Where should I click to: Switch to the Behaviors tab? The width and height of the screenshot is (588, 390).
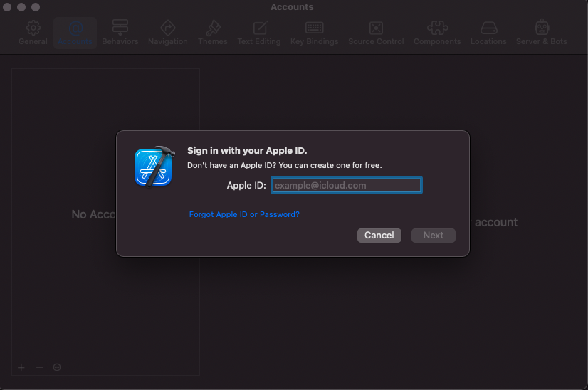click(x=120, y=33)
